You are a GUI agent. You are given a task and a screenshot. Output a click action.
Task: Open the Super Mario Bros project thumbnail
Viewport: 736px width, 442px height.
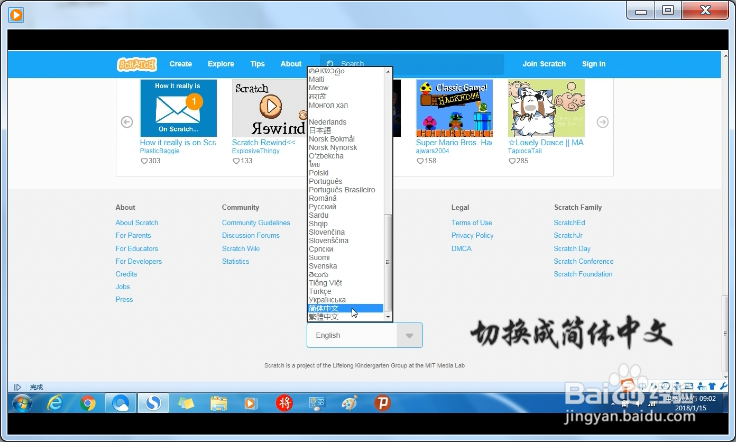[454, 108]
